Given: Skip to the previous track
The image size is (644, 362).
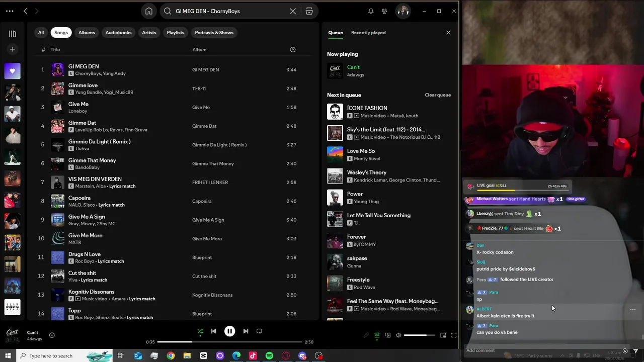Looking at the screenshot, I should (213, 331).
